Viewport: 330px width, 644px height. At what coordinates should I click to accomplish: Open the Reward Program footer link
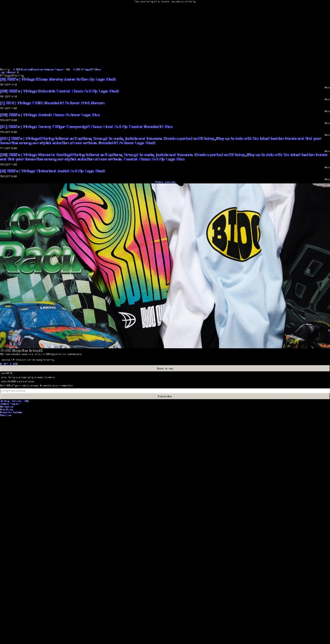(10, 404)
